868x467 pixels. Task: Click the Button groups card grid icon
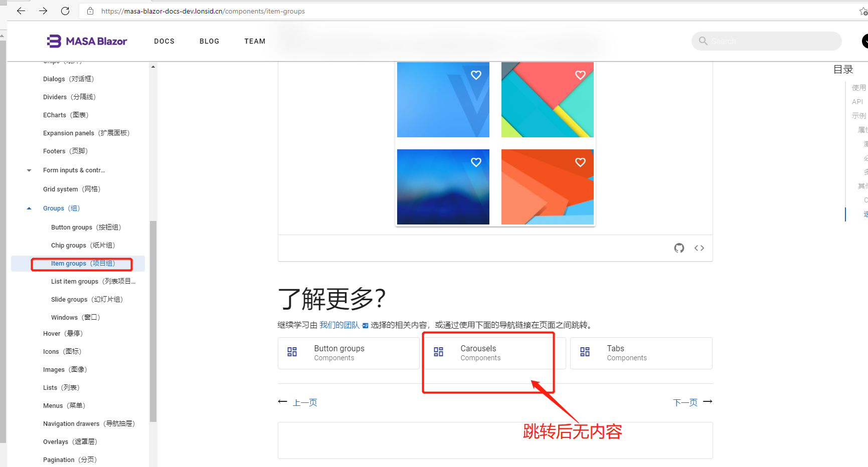(292, 352)
